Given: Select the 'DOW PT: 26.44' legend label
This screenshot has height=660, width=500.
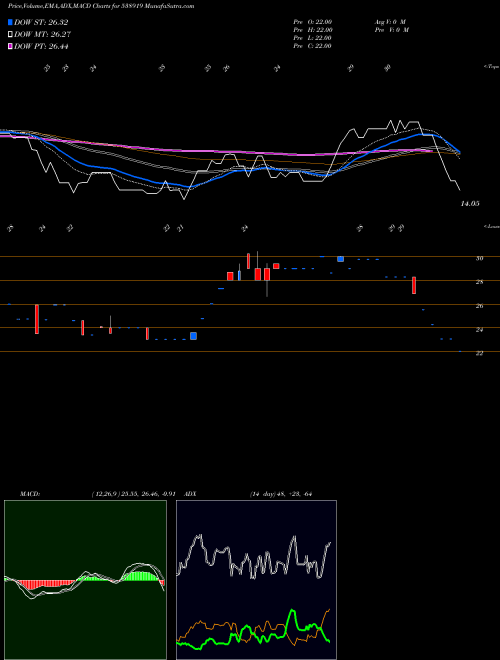Looking at the screenshot, I should (x=41, y=46).
